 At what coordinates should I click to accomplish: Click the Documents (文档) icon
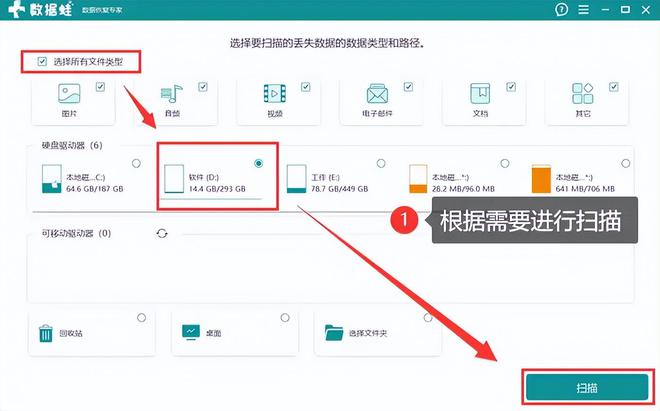pyautogui.click(x=480, y=93)
